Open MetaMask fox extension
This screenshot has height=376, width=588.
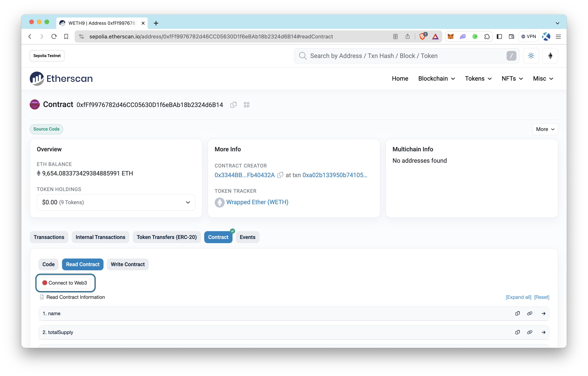click(450, 36)
